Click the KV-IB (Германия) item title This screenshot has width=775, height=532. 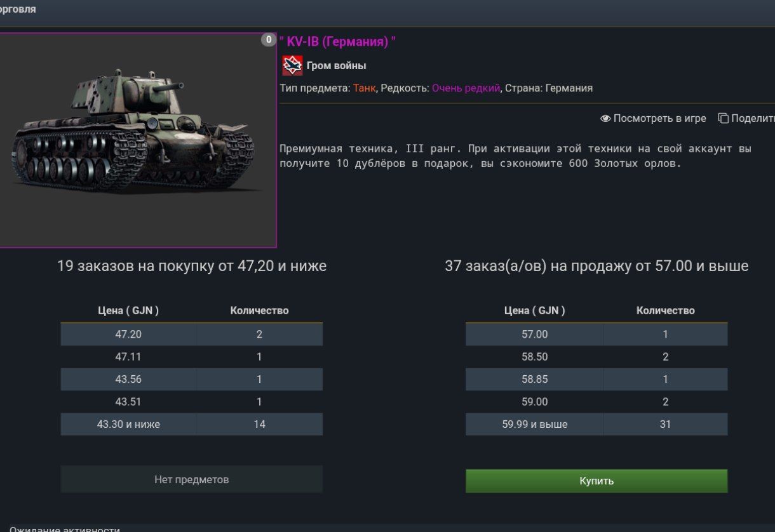point(337,42)
